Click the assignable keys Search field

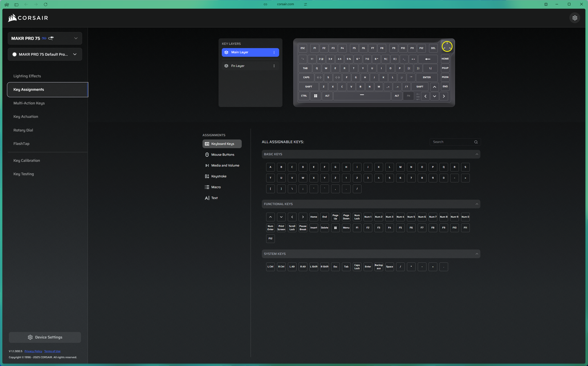[x=451, y=142]
